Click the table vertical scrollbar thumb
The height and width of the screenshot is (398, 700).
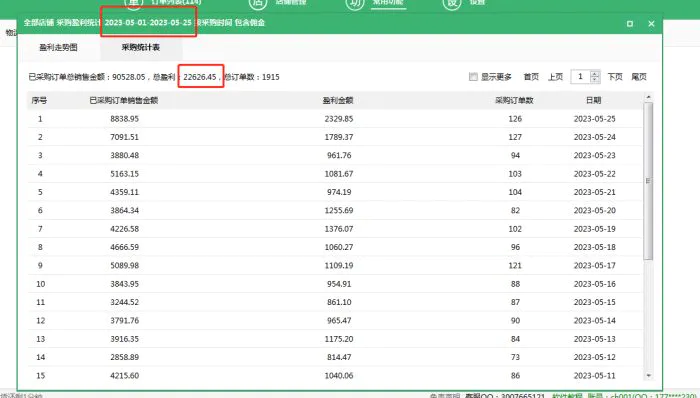tap(648, 181)
